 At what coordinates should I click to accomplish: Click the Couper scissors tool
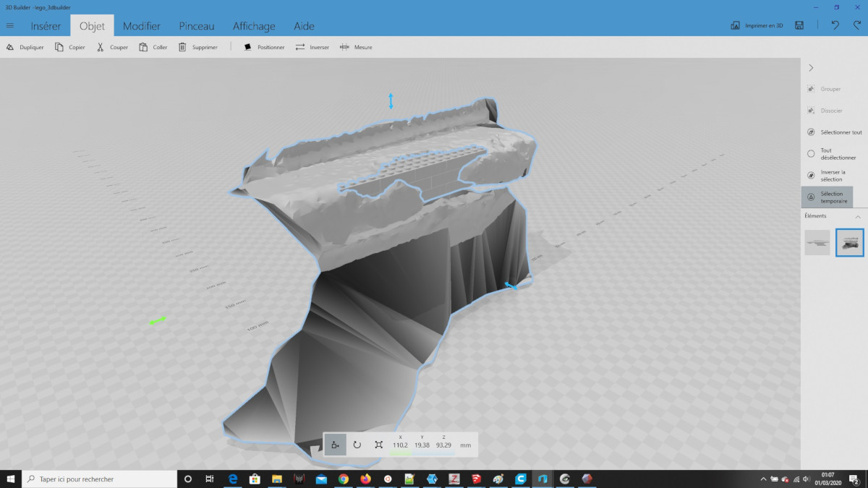pos(112,47)
